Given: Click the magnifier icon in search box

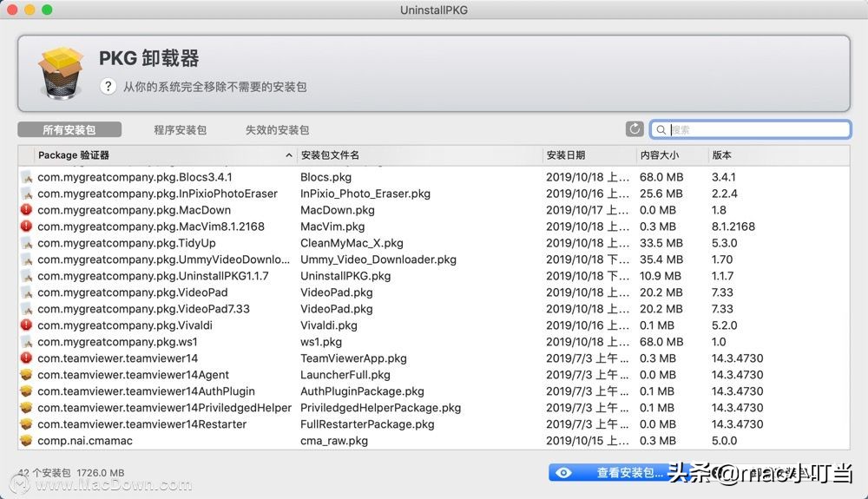Looking at the screenshot, I should (661, 130).
